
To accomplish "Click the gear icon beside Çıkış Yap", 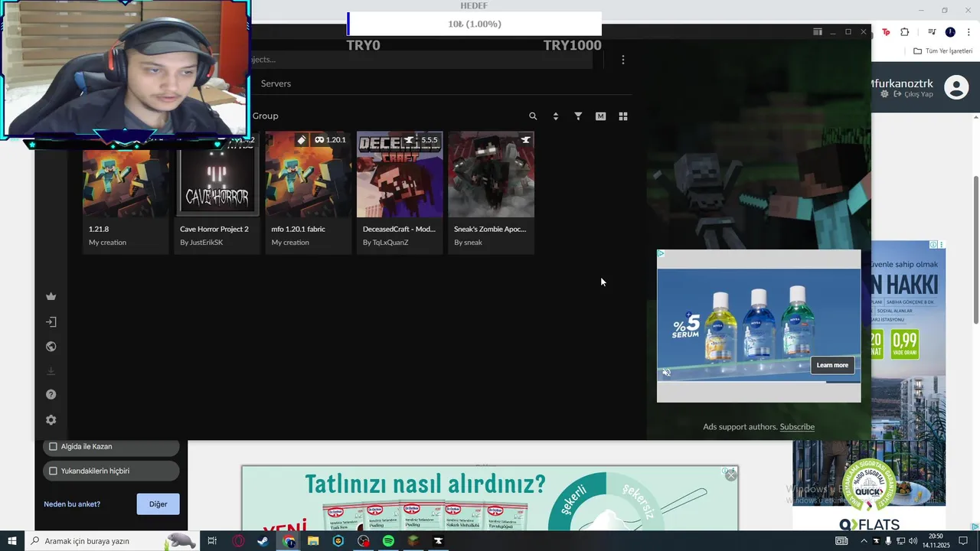I will pyautogui.click(x=885, y=94).
